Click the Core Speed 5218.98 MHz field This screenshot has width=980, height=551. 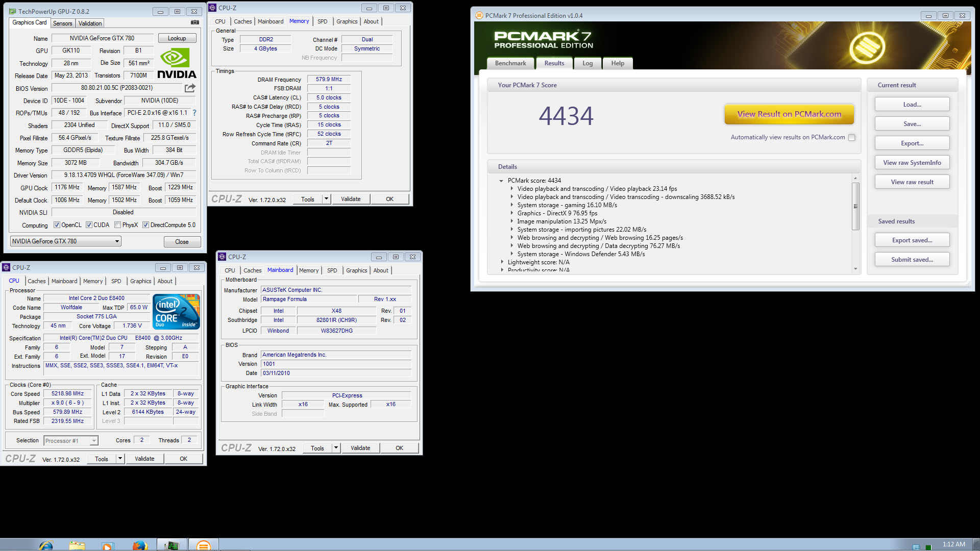coord(67,394)
